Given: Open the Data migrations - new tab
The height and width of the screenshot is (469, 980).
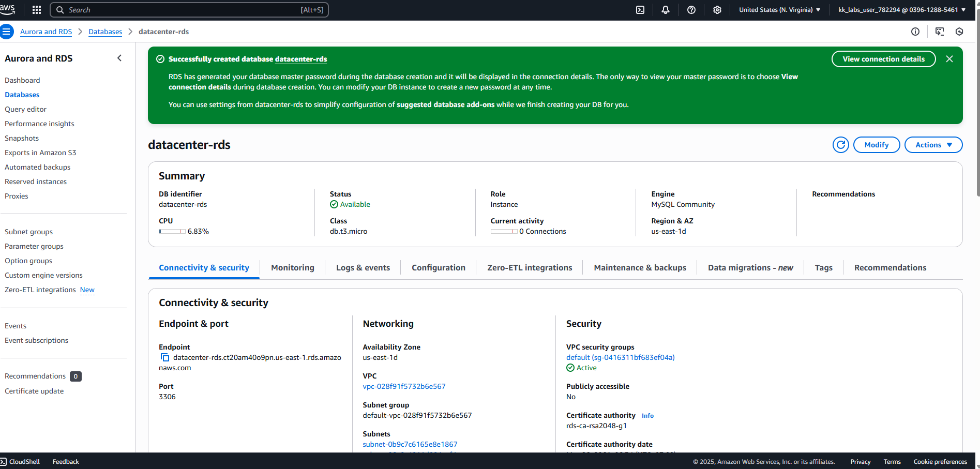Looking at the screenshot, I should [750, 267].
